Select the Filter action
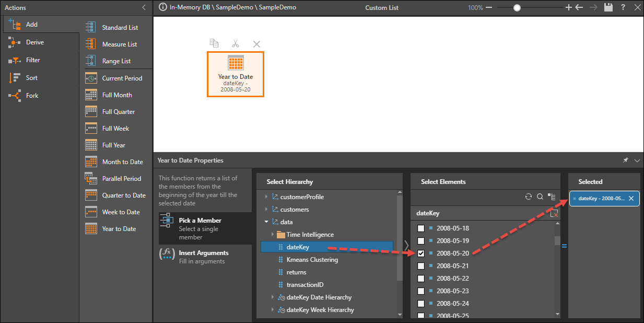The image size is (644, 323). (x=41, y=60)
